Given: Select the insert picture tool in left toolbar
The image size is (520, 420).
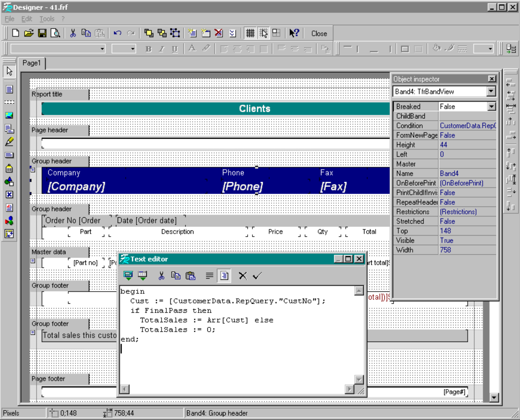Looking at the screenshot, I should (x=9, y=116).
